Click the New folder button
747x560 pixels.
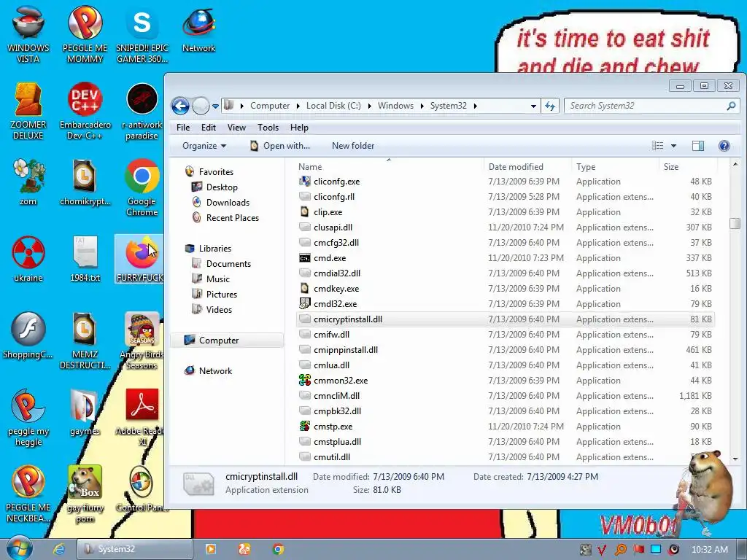(353, 146)
